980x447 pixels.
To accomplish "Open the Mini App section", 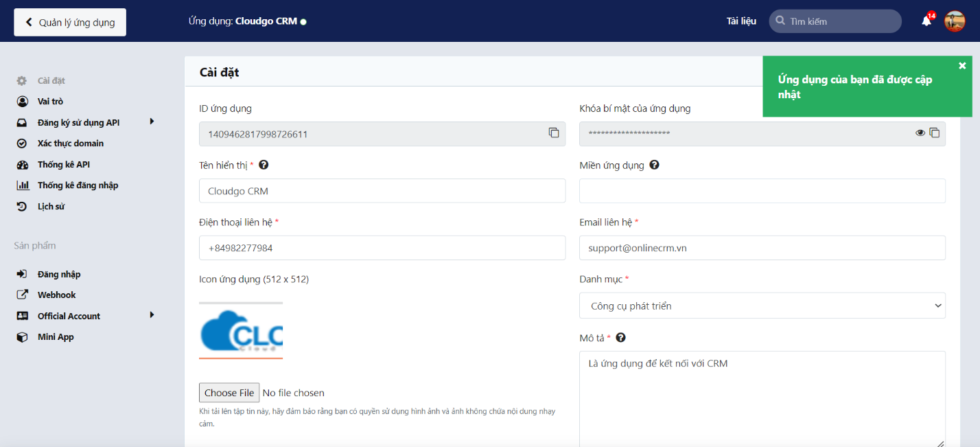I will pos(55,336).
